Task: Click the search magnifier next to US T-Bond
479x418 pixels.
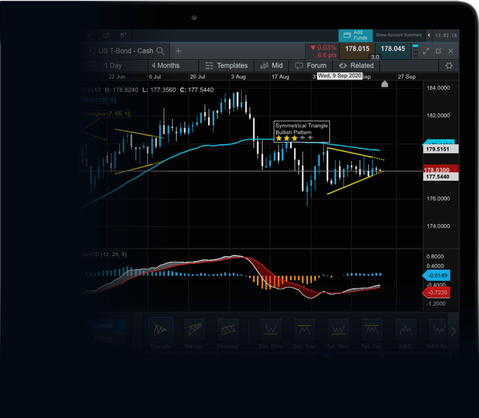Action: [x=160, y=51]
